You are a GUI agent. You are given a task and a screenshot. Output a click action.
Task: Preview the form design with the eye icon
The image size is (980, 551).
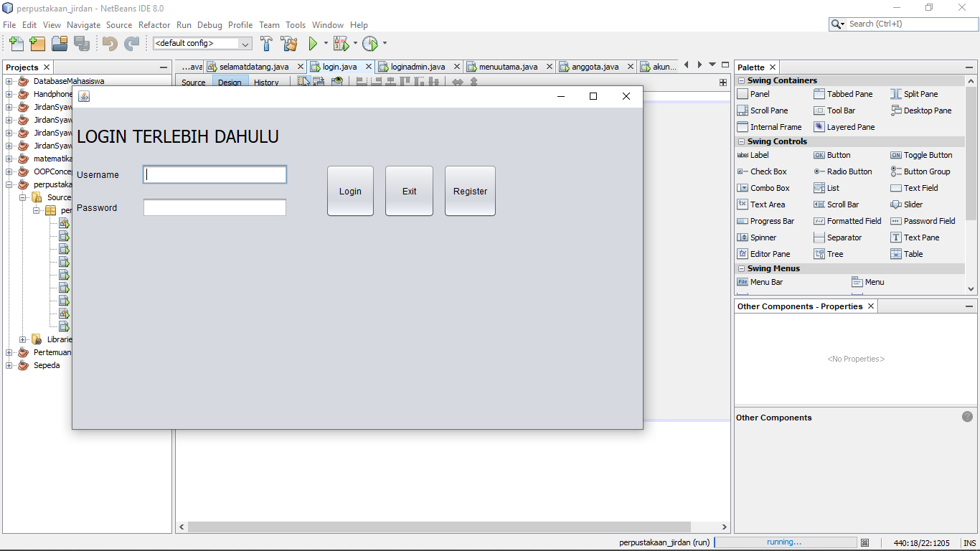pos(336,81)
